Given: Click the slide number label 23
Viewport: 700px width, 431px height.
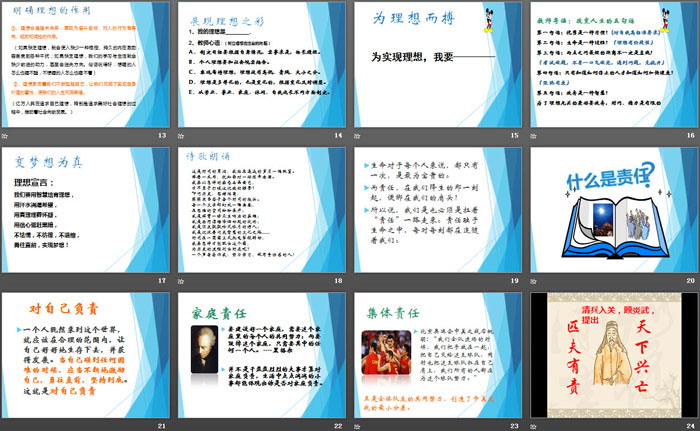Looking at the screenshot, I should coord(515,426).
